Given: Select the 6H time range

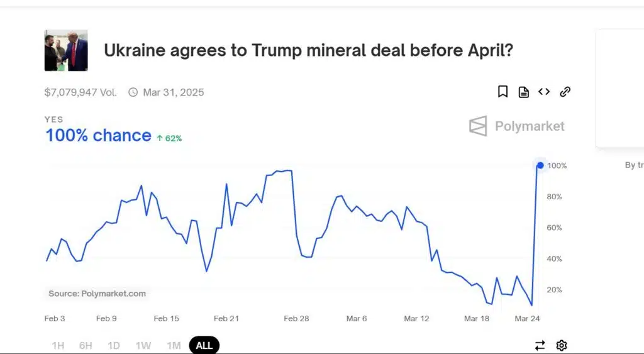Looking at the screenshot, I should pyautogui.click(x=86, y=345).
